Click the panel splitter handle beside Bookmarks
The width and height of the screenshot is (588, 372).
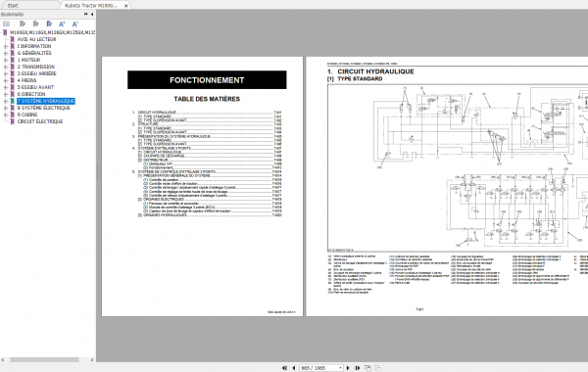point(98,172)
